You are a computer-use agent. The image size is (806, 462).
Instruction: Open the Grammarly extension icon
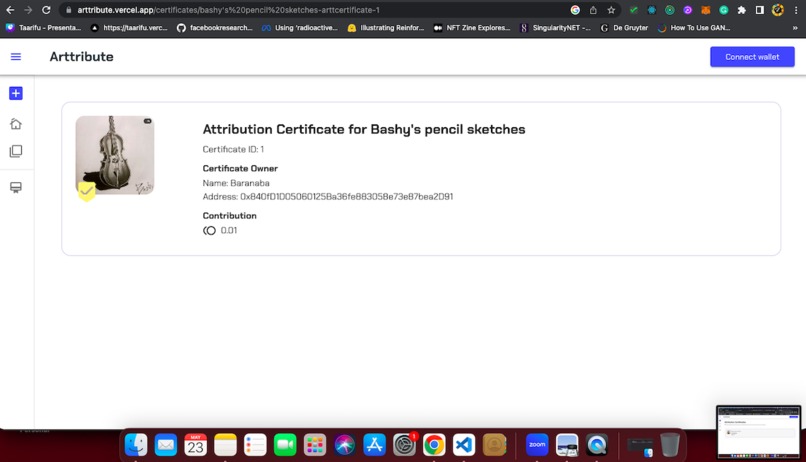724,10
